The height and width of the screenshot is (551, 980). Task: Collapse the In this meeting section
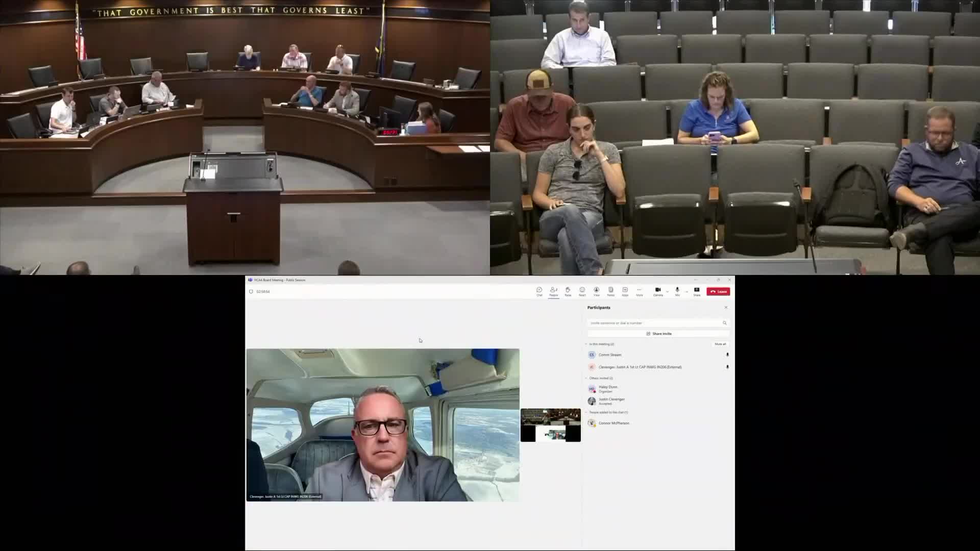(x=586, y=344)
